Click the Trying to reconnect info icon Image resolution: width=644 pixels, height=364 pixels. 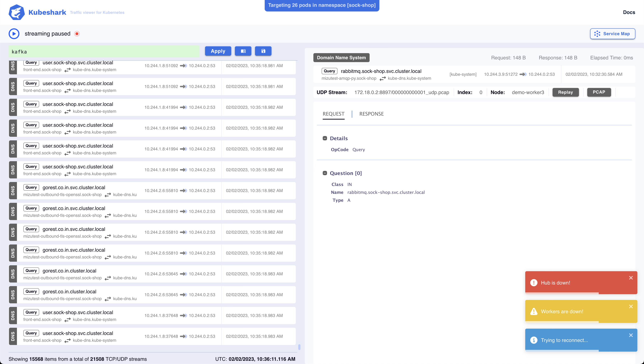coord(534,340)
